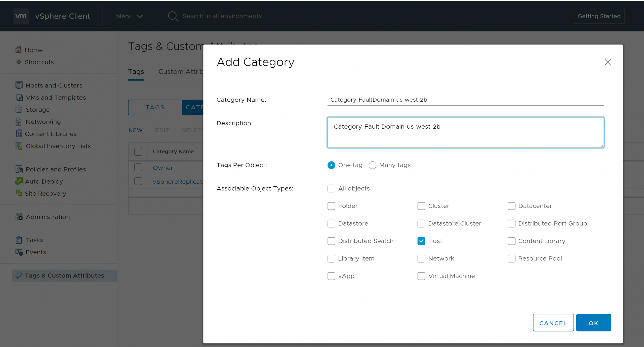Click the Content Libraries icon

(19, 134)
